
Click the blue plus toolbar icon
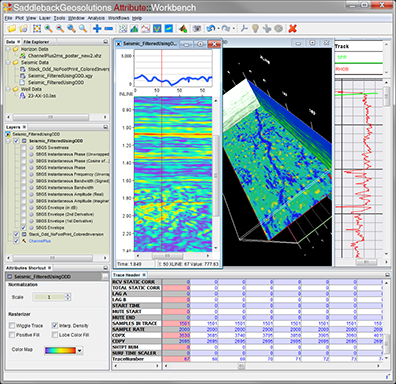coord(97,29)
